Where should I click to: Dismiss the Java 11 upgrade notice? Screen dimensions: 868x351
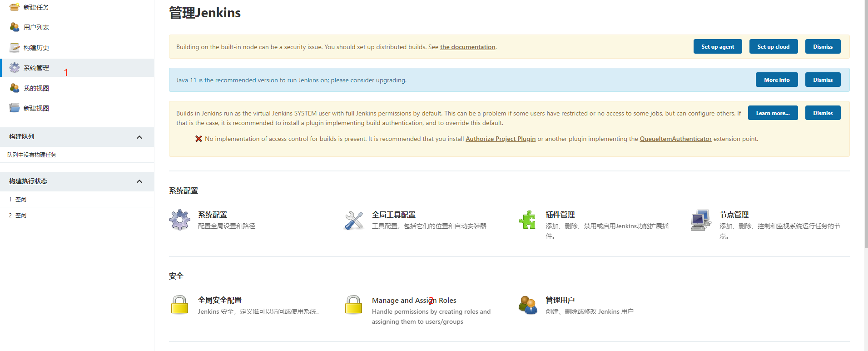[x=823, y=80]
